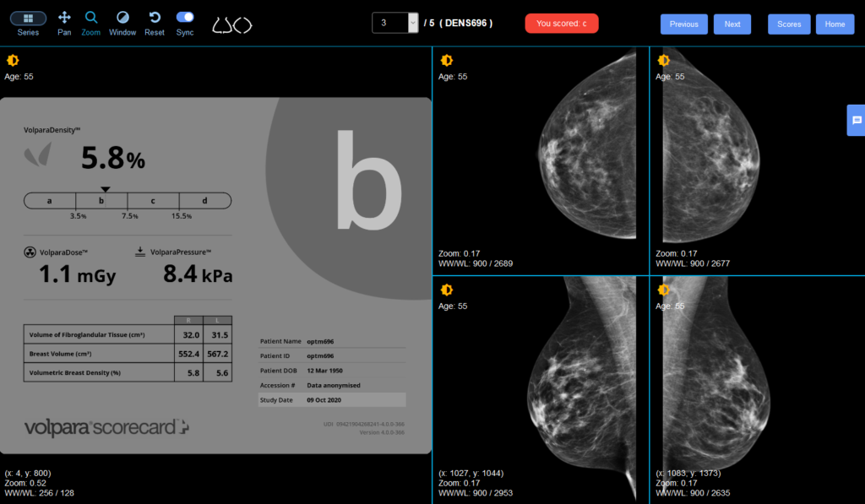Click brightness icon on bottom-middle mammogram

447,290
